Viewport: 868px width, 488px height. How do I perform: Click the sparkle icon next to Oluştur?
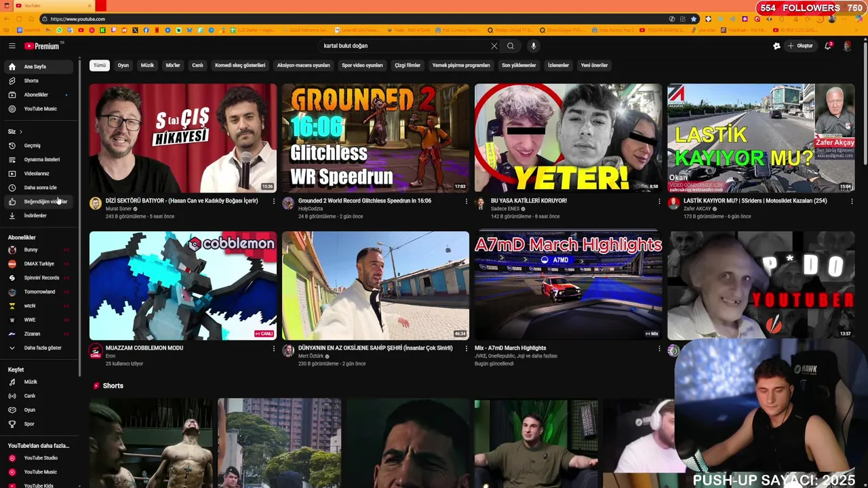[776, 46]
